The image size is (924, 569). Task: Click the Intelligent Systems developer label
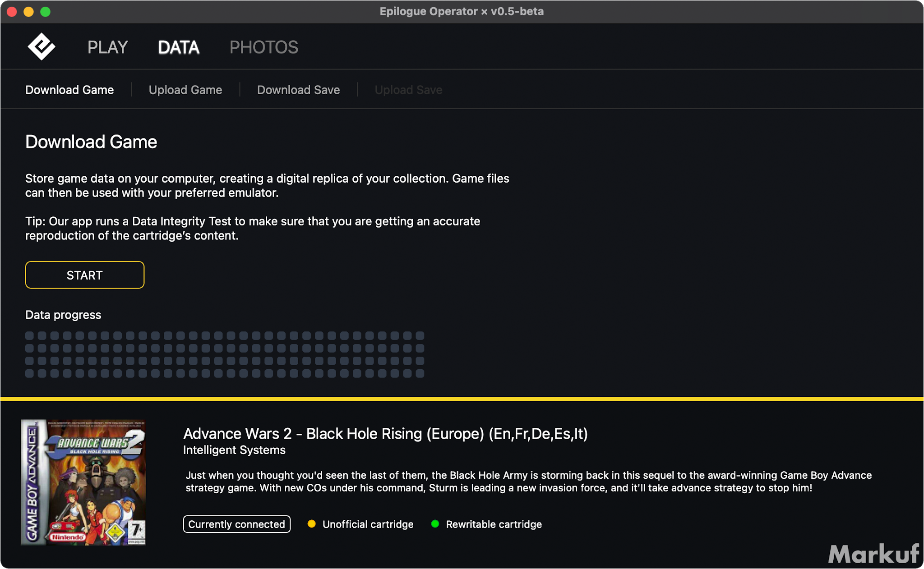pyautogui.click(x=234, y=450)
